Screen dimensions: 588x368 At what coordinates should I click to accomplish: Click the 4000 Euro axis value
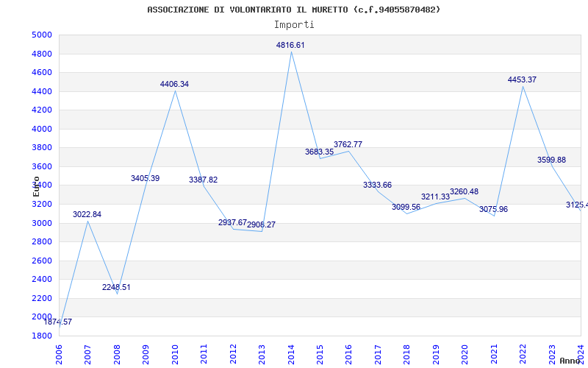point(42,130)
